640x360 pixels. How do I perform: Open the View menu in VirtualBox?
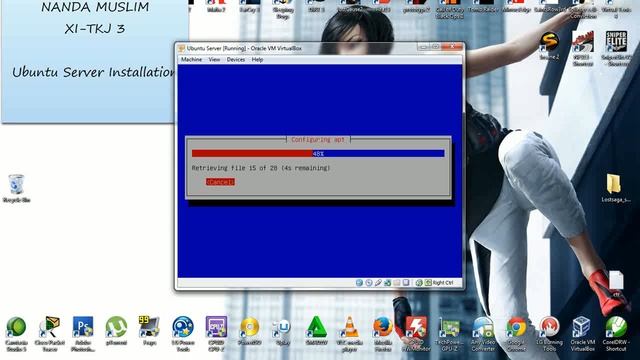(x=214, y=60)
